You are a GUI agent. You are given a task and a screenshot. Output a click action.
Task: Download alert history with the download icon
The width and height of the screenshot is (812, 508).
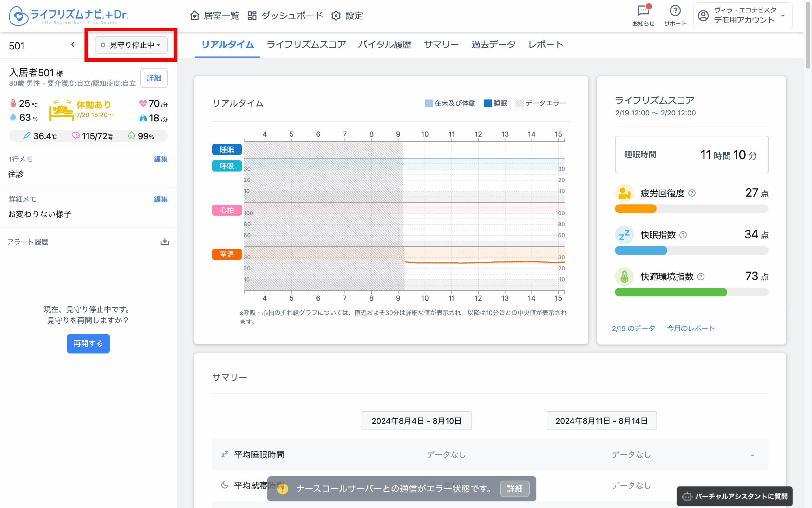pyautogui.click(x=165, y=242)
